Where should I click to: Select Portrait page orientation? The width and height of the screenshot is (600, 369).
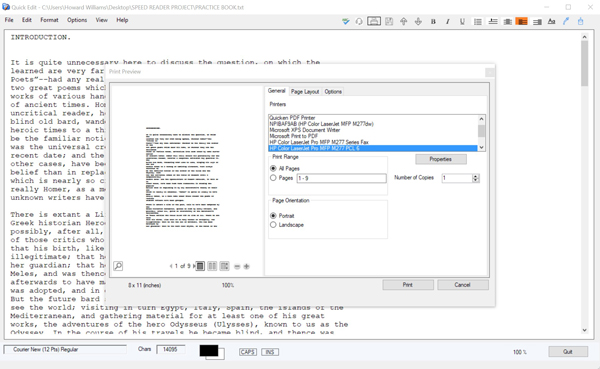273,216
